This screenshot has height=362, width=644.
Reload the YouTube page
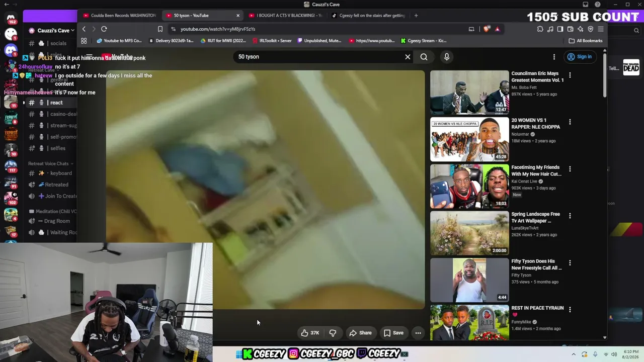coord(104,29)
